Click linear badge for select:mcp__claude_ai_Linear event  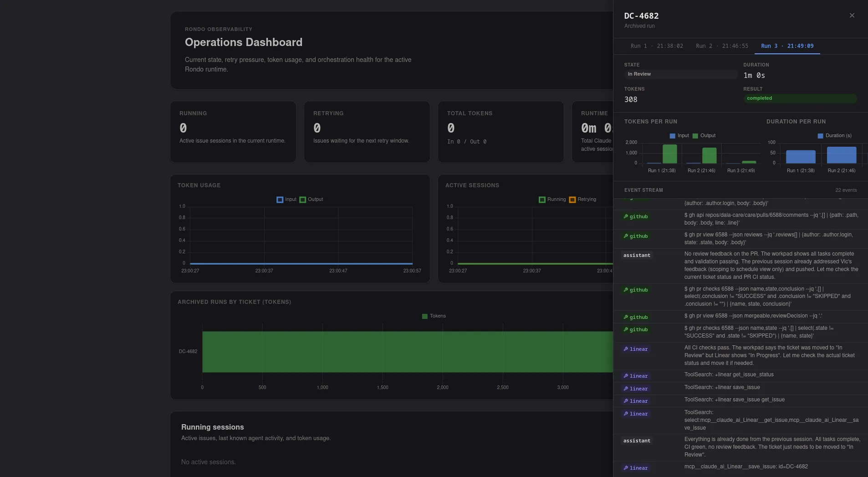[x=636, y=414]
